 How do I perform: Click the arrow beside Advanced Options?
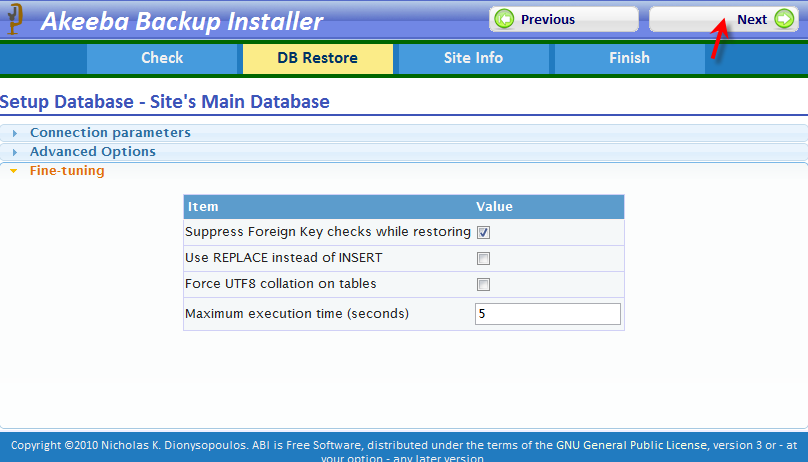[14, 152]
